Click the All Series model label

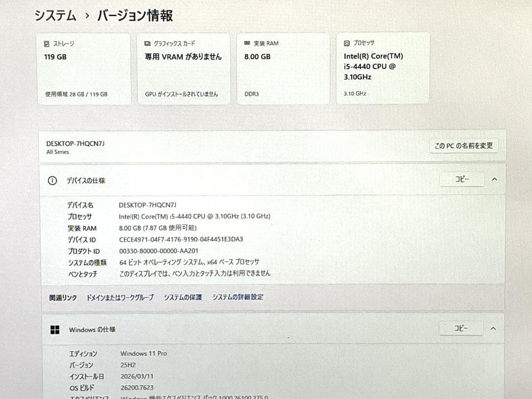coord(58,152)
